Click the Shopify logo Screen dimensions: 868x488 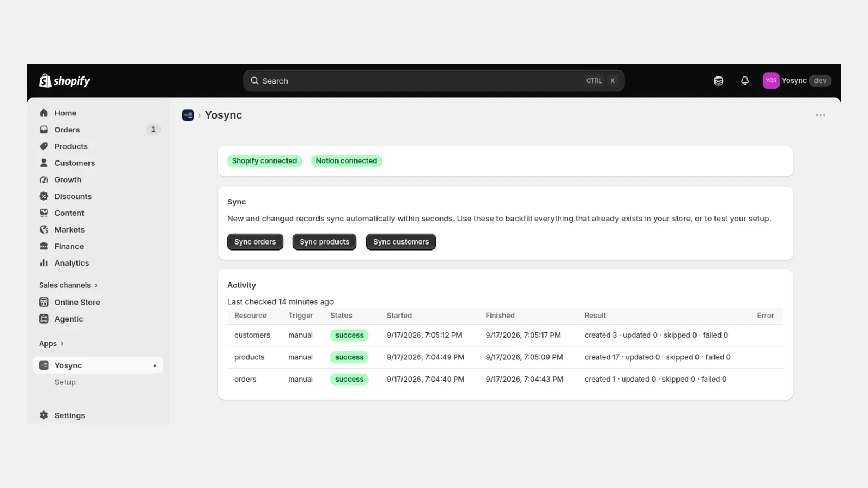[65, 81]
